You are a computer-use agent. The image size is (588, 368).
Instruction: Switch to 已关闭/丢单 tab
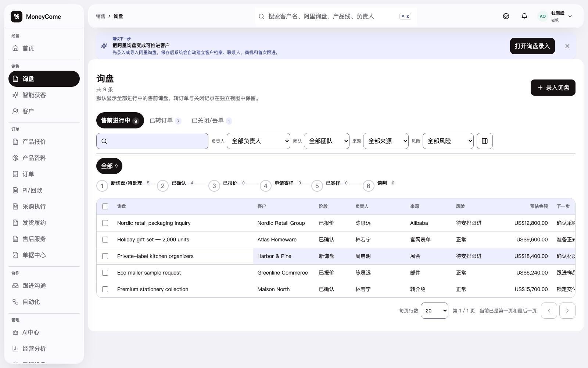pos(212,121)
